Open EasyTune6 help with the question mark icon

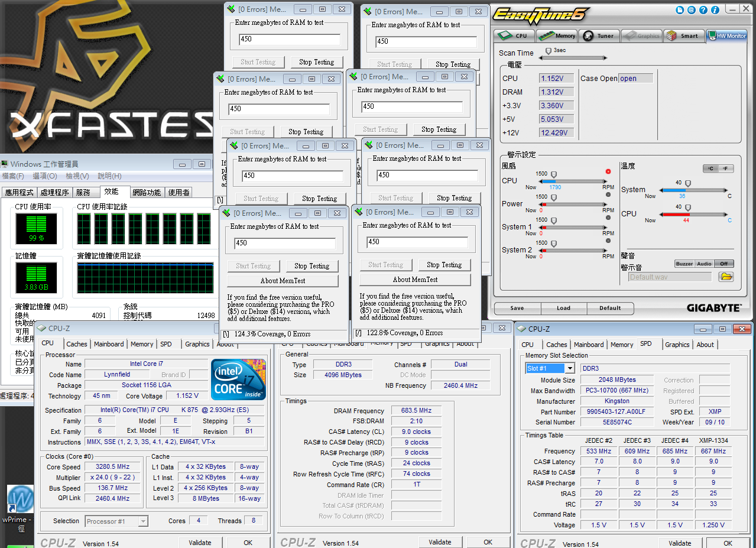(x=703, y=10)
